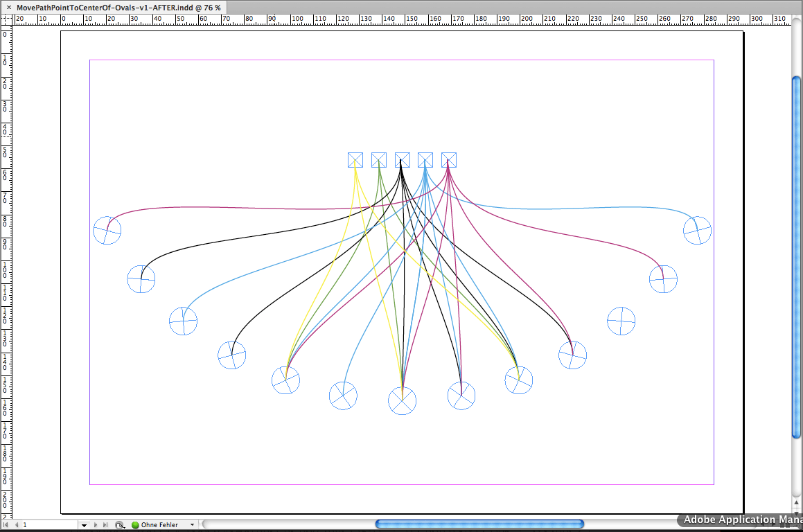Image resolution: width=803 pixels, height=532 pixels.
Task: Open the status bar document menu icon
Action: [x=120, y=525]
